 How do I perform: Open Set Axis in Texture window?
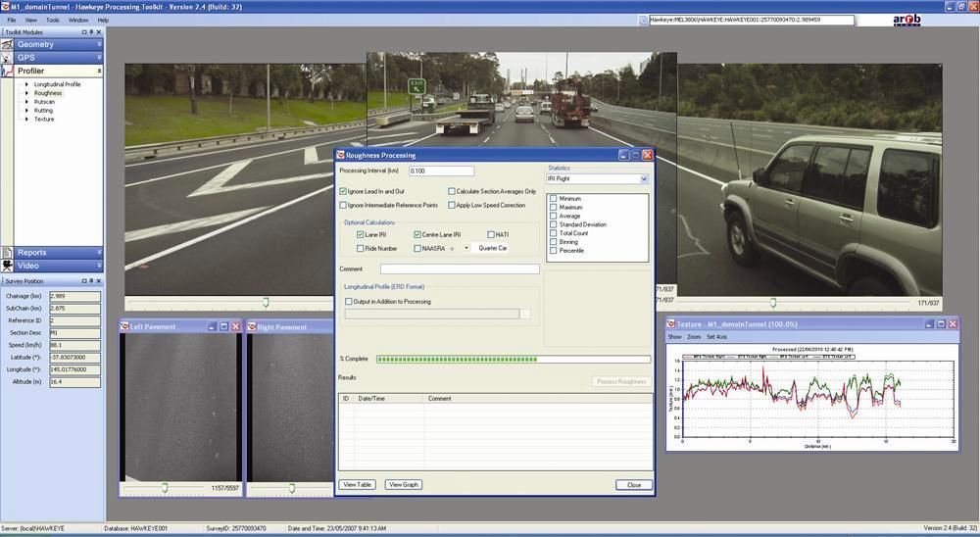tap(716, 337)
